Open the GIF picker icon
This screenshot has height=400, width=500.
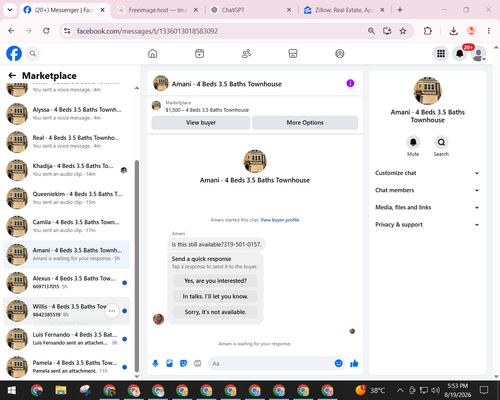[198, 363]
